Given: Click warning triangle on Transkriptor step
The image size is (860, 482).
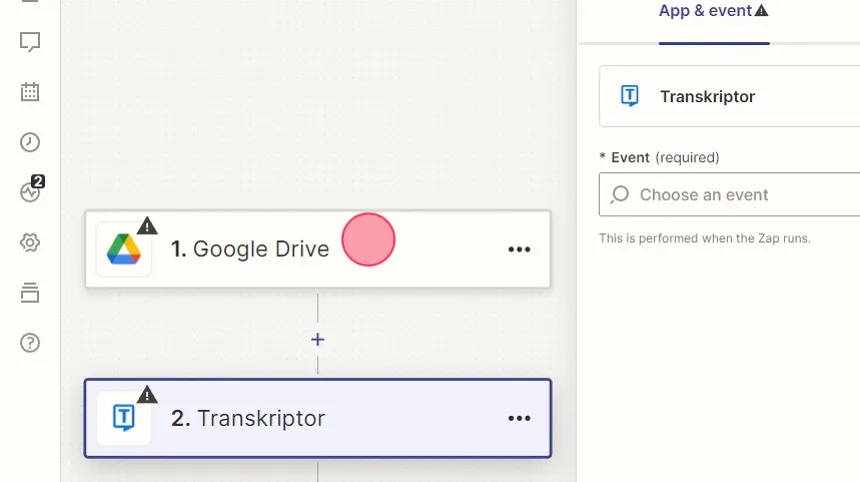Looking at the screenshot, I should click(147, 394).
